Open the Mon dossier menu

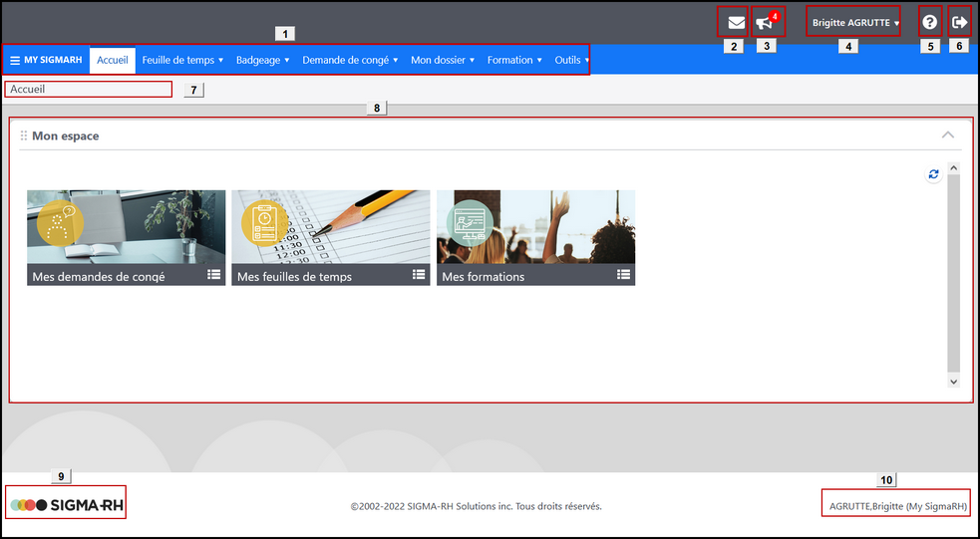click(x=443, y=60)
